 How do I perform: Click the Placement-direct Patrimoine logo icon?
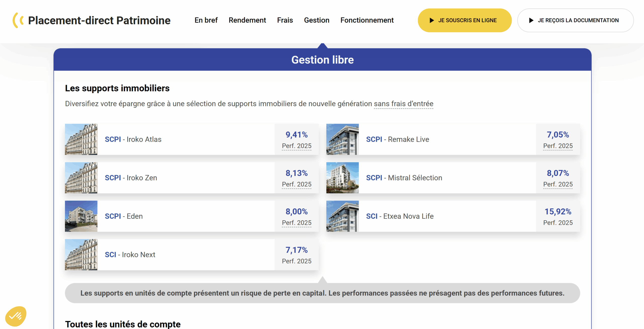pos(18,20)
